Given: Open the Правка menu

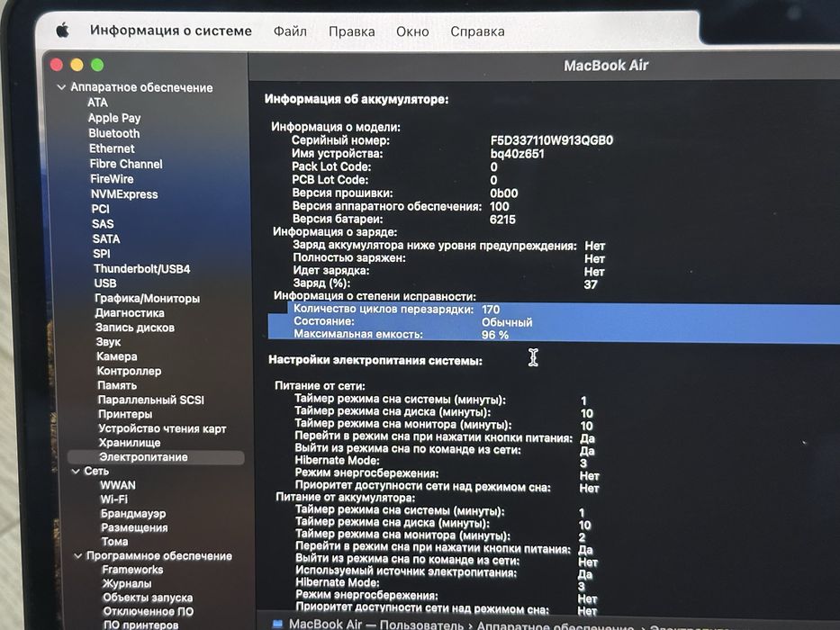Looking at the screenshot, I should [351, 31].
